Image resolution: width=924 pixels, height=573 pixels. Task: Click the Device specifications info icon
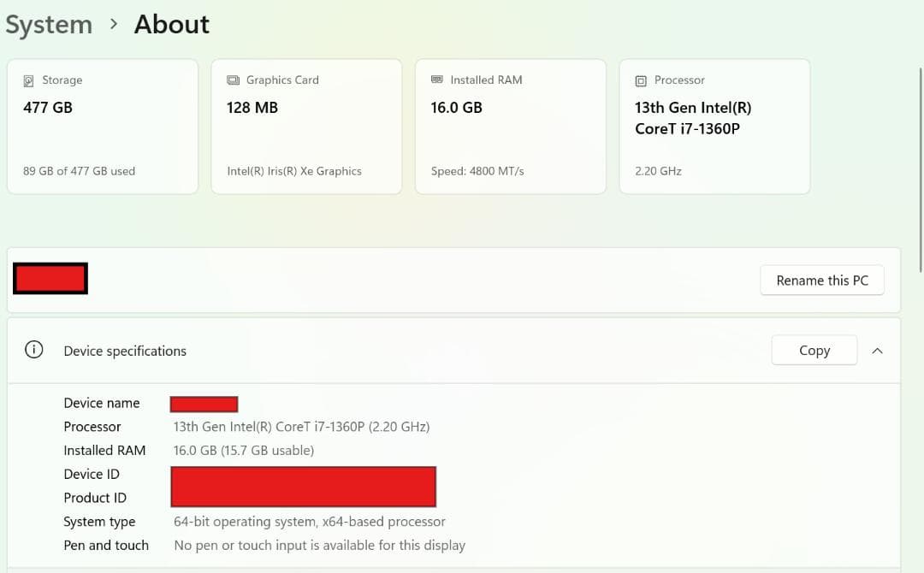tap(34, 351)
